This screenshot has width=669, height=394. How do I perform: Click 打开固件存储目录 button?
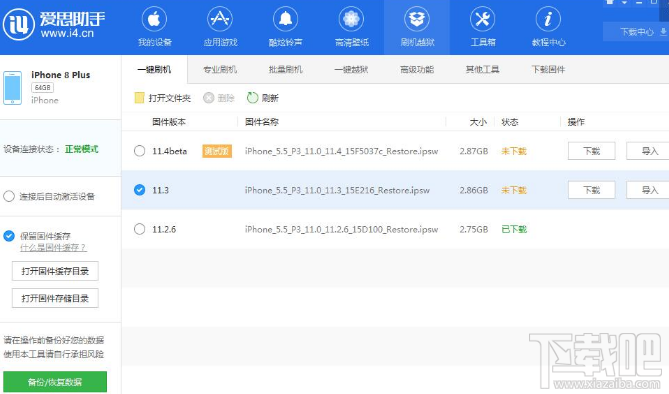pos(55,298)
